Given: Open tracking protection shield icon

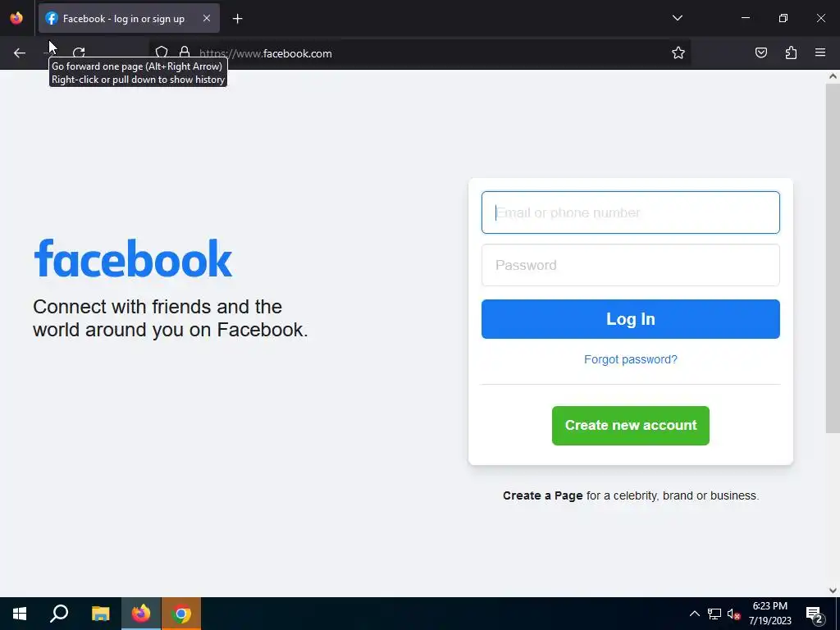Looking at the screenshot, I should click(x=162, y=52).
